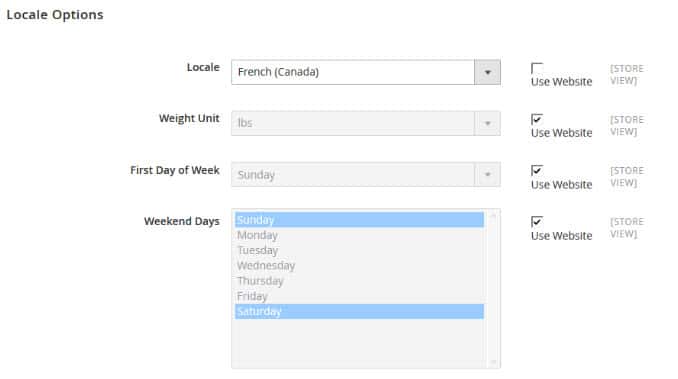Click the Weekend Days list scroll-up arrow

[493, 215]
